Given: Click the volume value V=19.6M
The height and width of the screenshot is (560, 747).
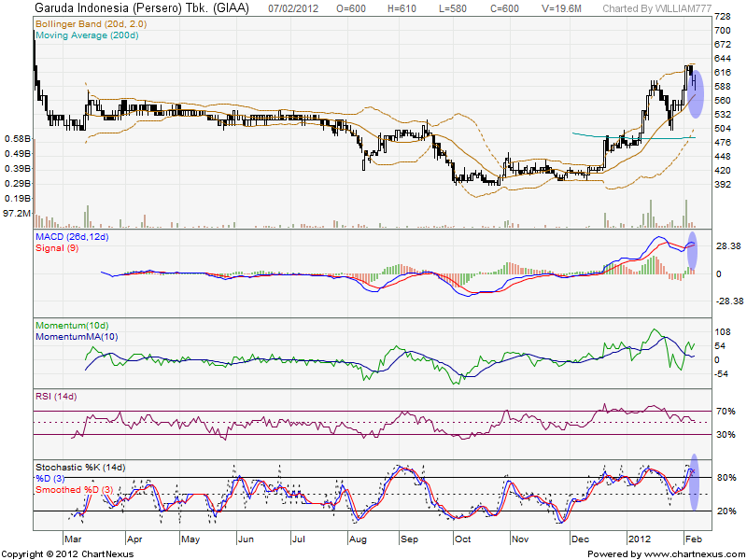Looking at the screenshot, I should coord(562,8).
